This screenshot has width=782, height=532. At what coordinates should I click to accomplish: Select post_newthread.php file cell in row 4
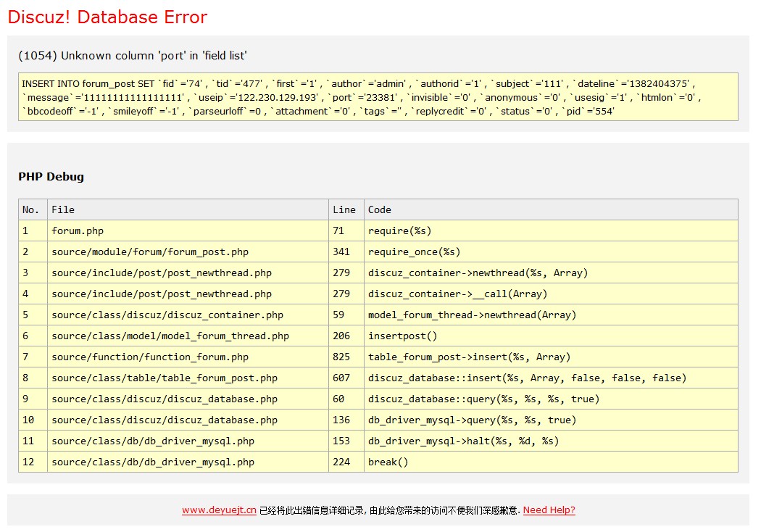[x=188, y=294]
